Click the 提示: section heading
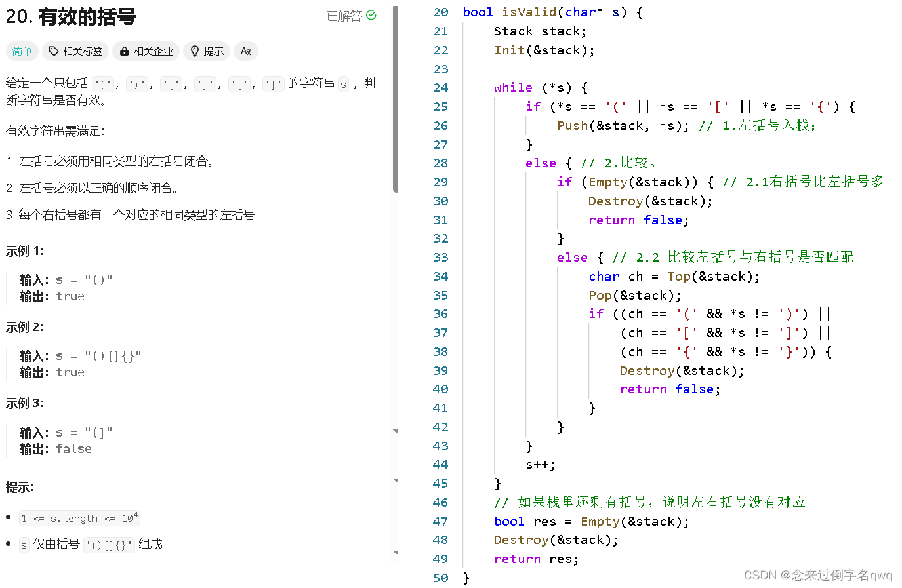Image resolution: width=902 pixels, height=588 pixels. 20,487
